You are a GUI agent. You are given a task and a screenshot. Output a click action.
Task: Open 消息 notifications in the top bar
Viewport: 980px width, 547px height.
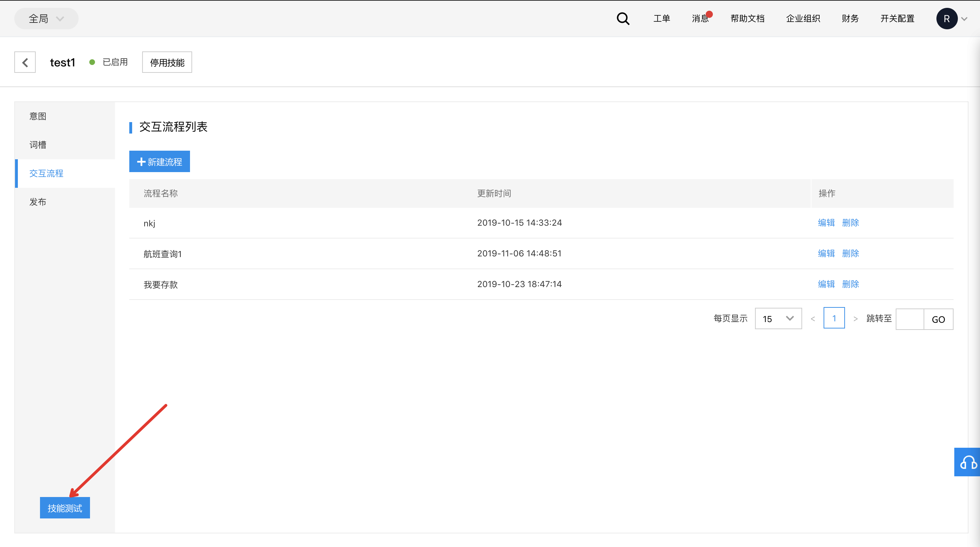pos(700,19)
